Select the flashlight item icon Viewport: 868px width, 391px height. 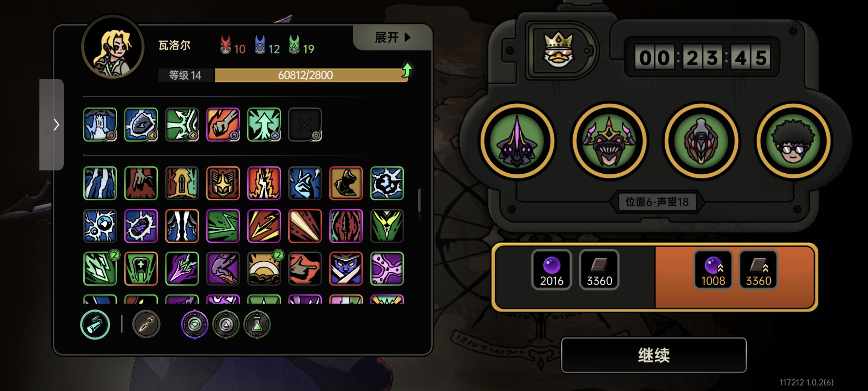[x=95, y=324]
